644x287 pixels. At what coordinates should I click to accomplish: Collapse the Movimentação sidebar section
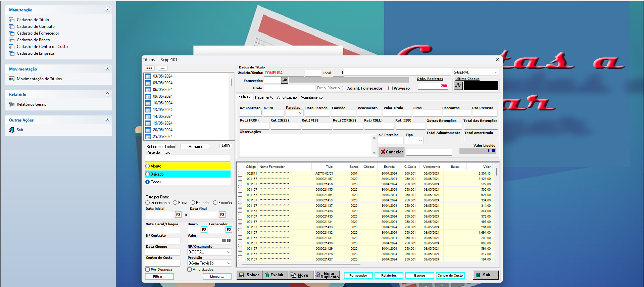[x=107, y=68]
